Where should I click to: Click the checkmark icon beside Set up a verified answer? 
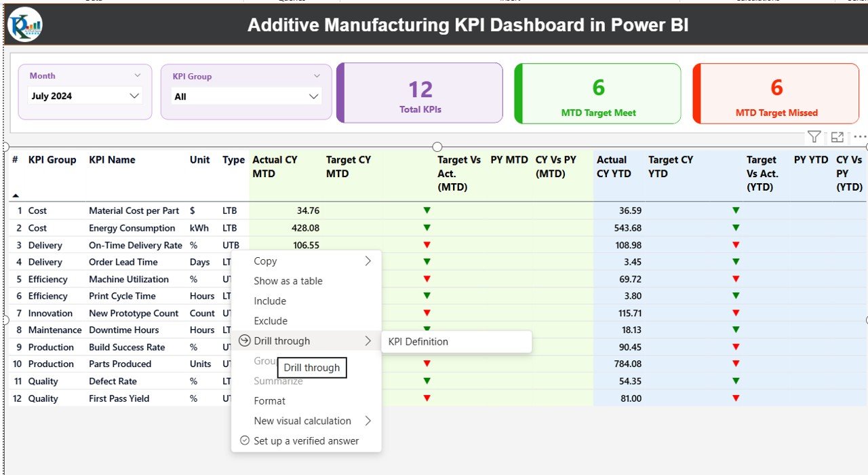click(244, 440)
